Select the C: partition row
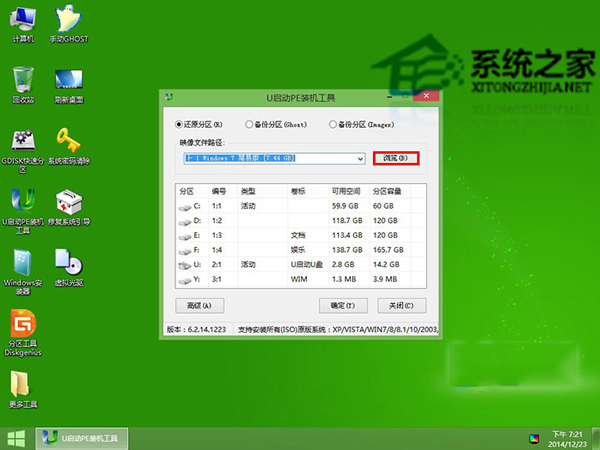The image size is (600, 450). (301, 206)
